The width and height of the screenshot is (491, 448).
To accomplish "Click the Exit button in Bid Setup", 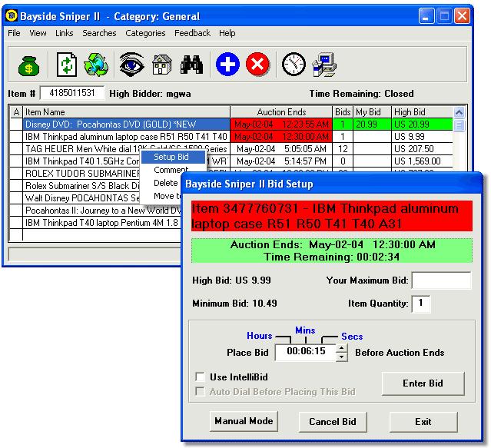I will click(423, 422).
